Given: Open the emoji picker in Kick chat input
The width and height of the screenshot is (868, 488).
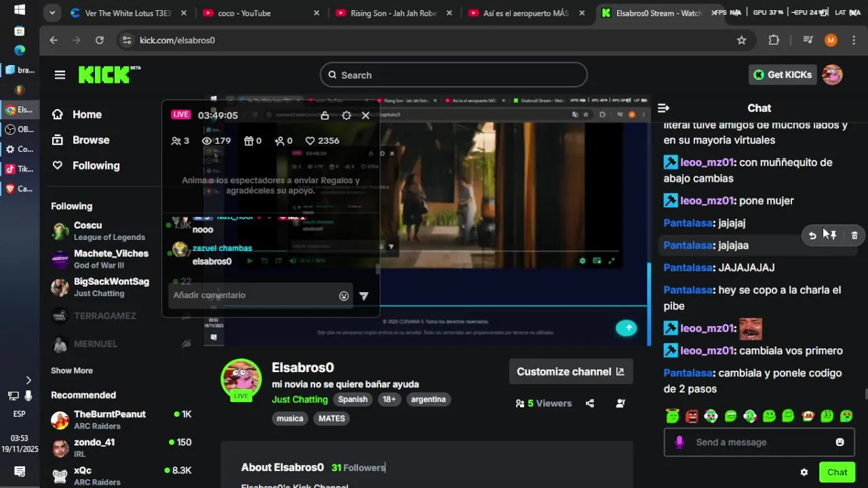Looking at the screenshot, I should 840,442.
